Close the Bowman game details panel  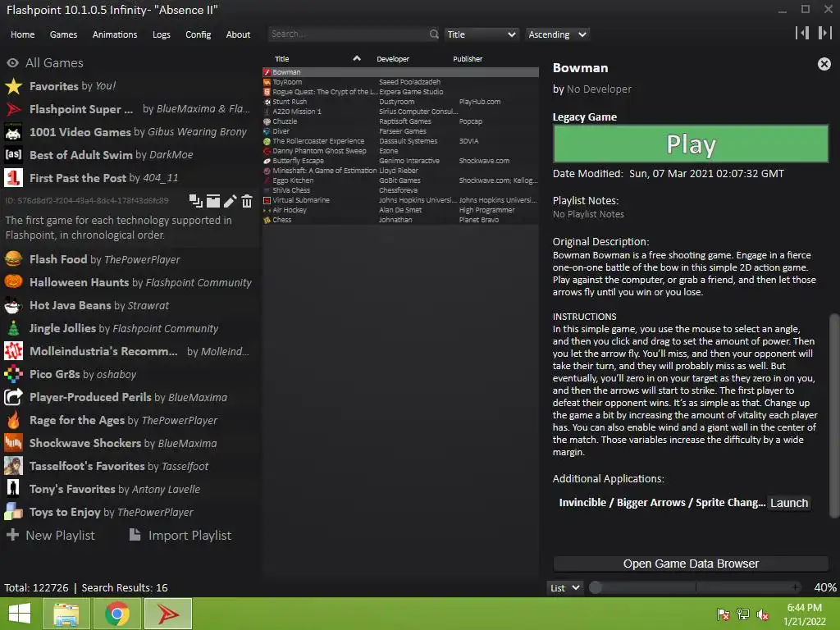pyautogui.click(x=824, y=64)
